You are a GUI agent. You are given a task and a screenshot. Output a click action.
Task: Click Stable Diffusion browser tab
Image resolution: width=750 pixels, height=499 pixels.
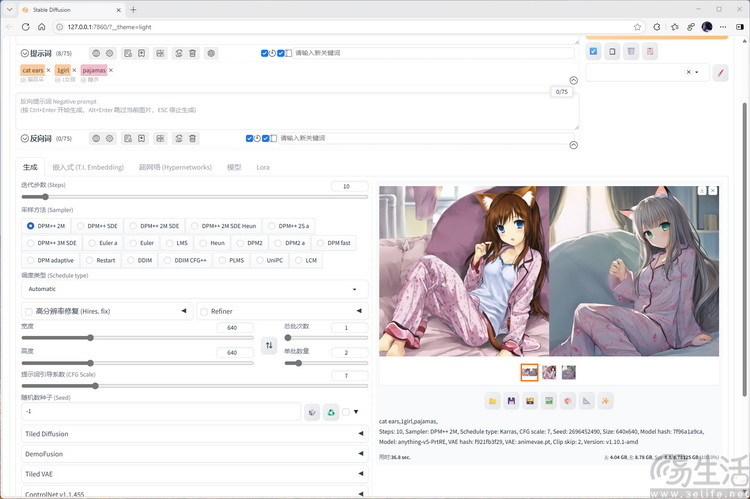coord(72,10)
